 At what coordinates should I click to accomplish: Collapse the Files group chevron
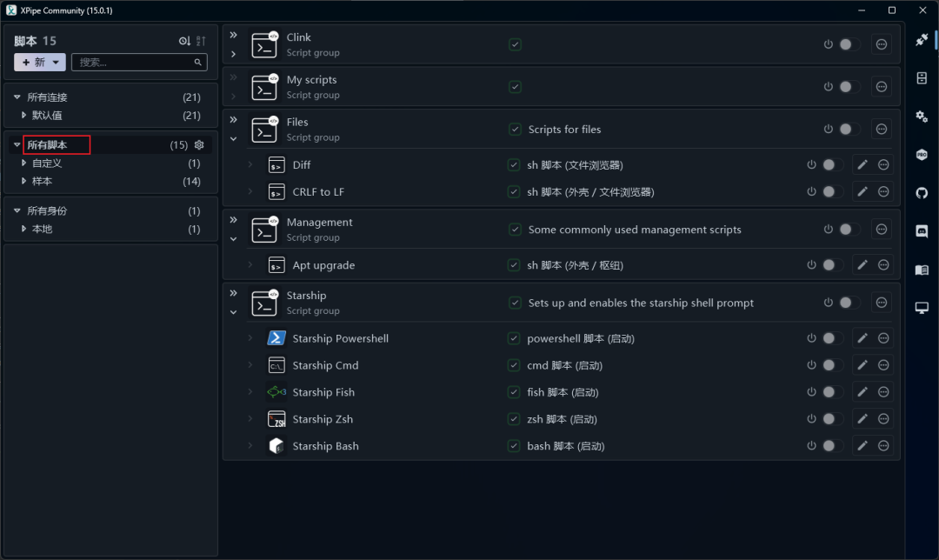click(x=234, y=138)
